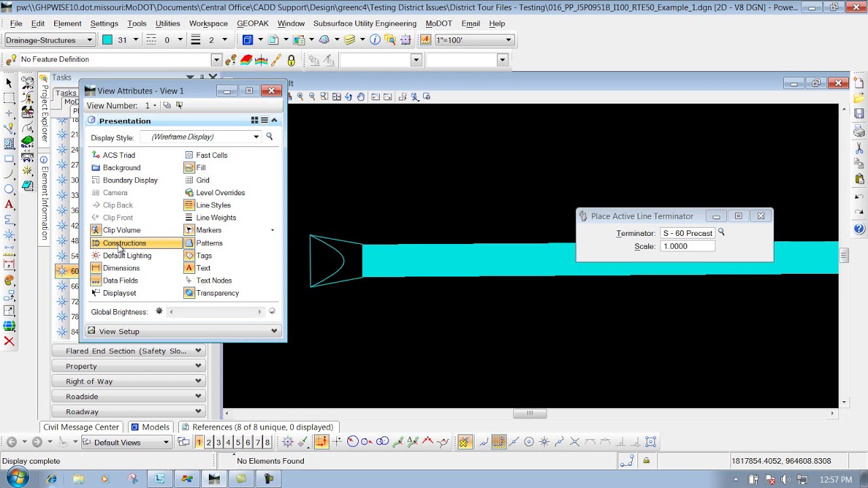Viewport: 868px width, 488px height.
Task: Toggle Transparency attribute
Action: pos(212,293)
